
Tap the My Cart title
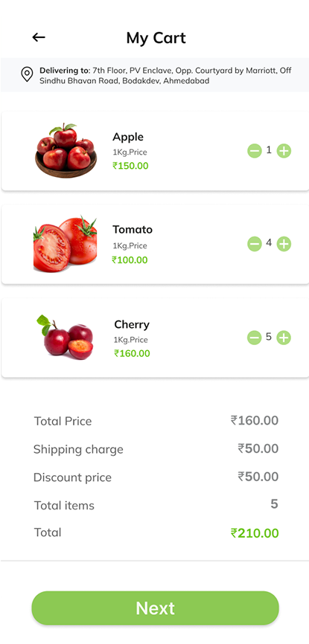click(x=156, y=38)
